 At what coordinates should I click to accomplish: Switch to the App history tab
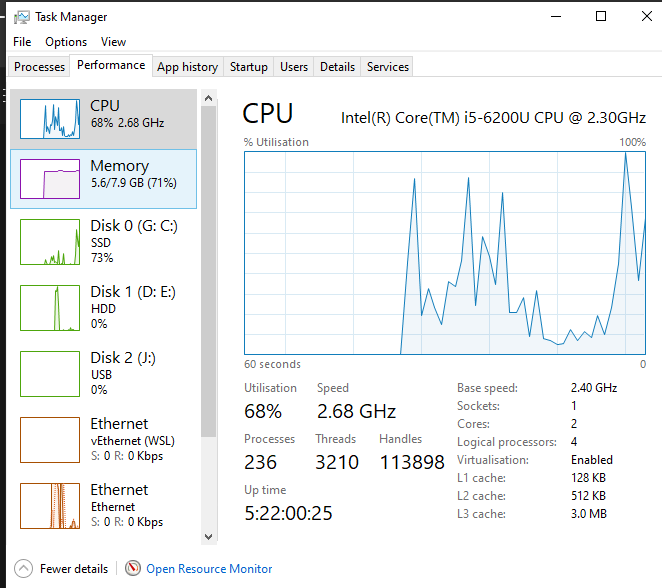coord(187,67)
